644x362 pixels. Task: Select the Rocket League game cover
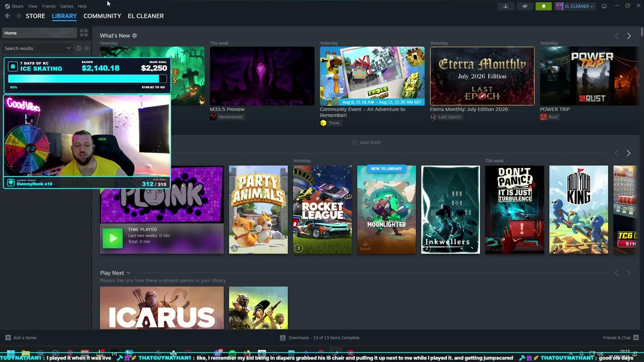(x=323, y=210)
